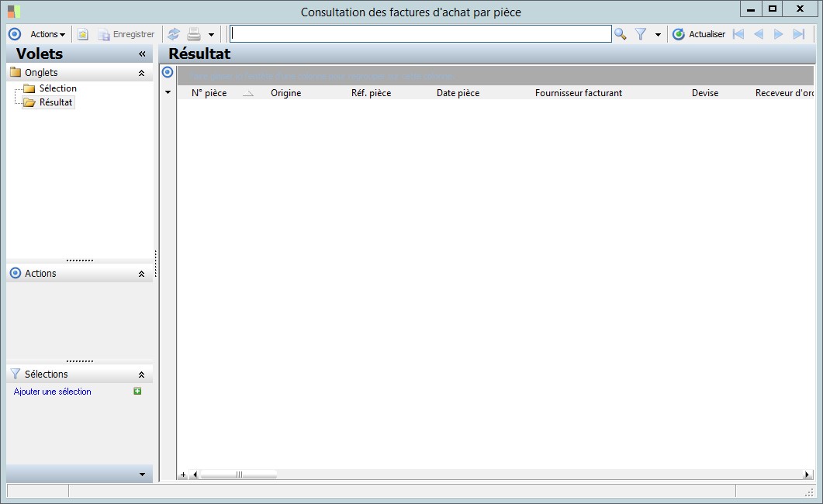Select the Sélection tree item
This screenshot has height=504, width=823.
[57, 88]
